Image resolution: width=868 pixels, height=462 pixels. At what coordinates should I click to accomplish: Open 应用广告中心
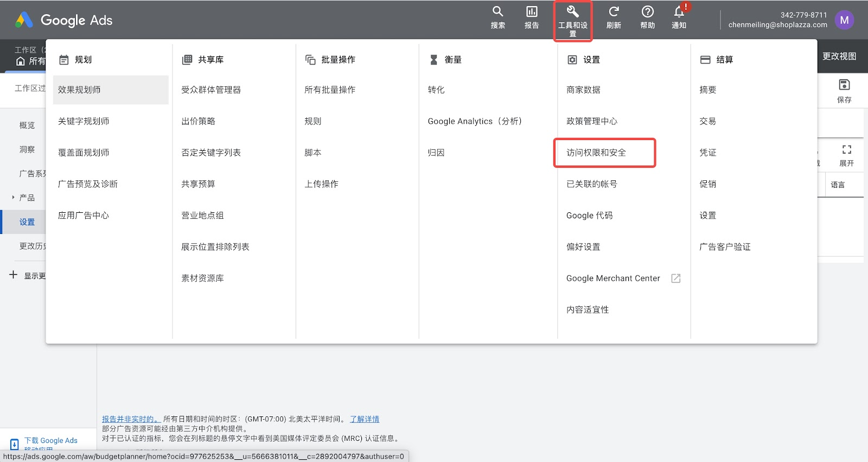click(x=84, y=216)
